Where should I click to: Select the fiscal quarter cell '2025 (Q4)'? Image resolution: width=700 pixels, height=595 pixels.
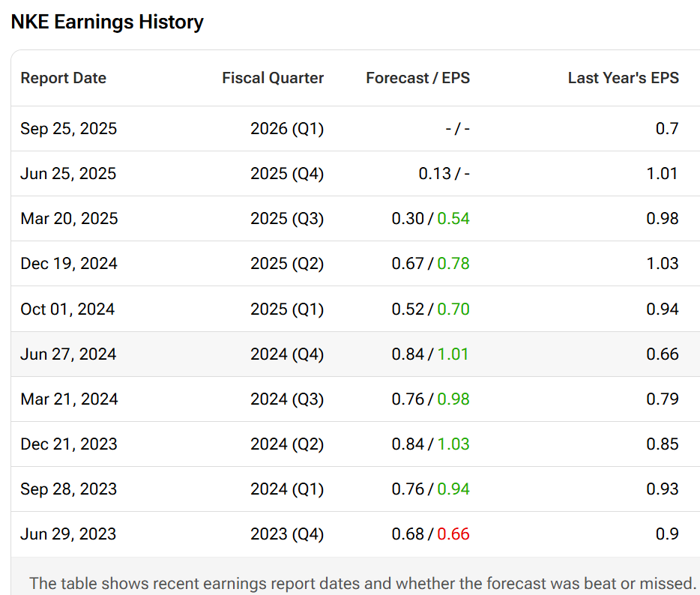coord(287,174)
